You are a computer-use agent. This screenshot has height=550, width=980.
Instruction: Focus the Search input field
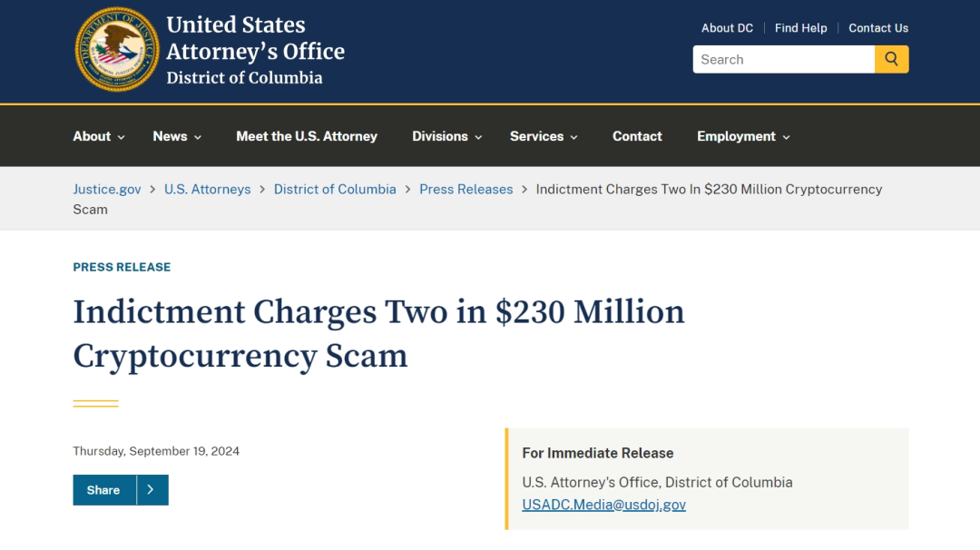click(783, 59)
